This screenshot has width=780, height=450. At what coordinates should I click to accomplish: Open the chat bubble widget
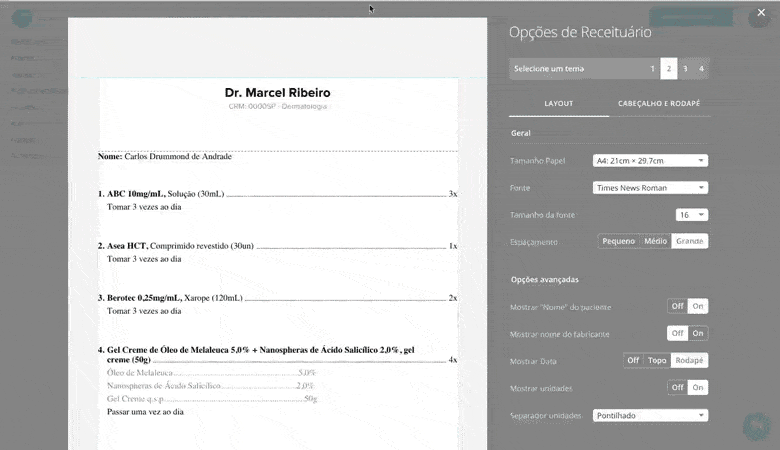(x=758, y=426)
